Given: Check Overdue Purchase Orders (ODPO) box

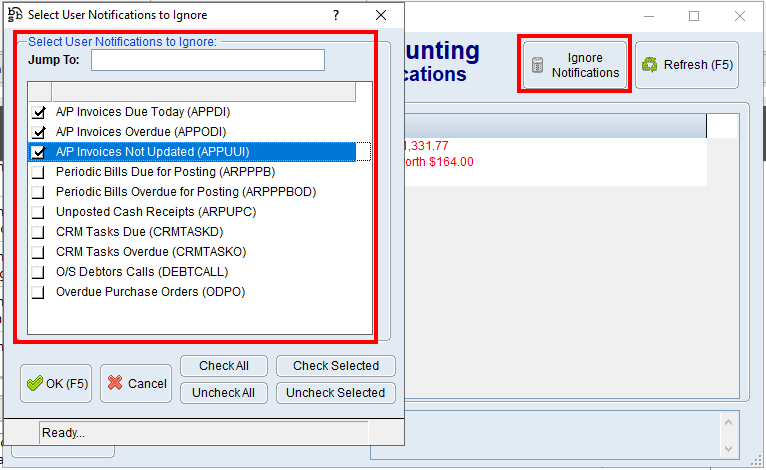Looking at the screenshot, I should [39, 292].
